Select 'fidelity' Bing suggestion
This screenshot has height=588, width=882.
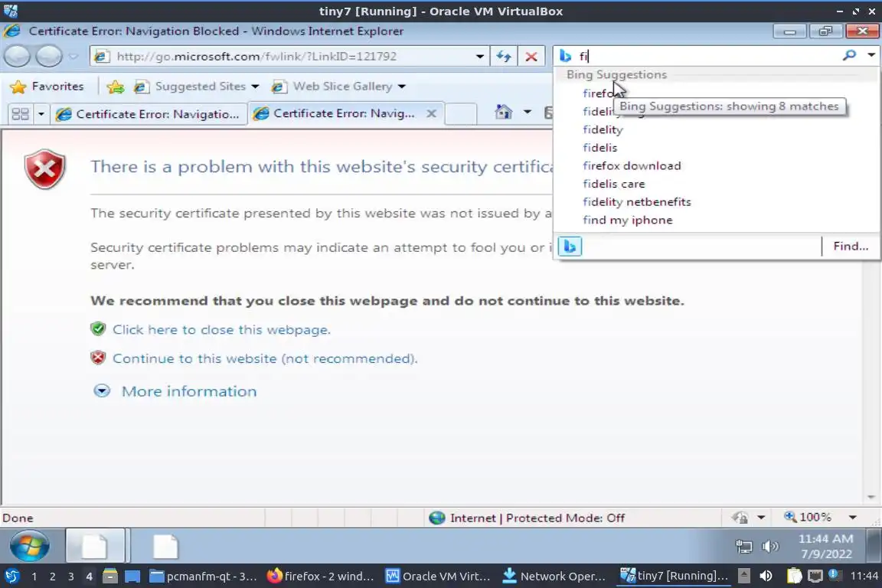[603, 129]
